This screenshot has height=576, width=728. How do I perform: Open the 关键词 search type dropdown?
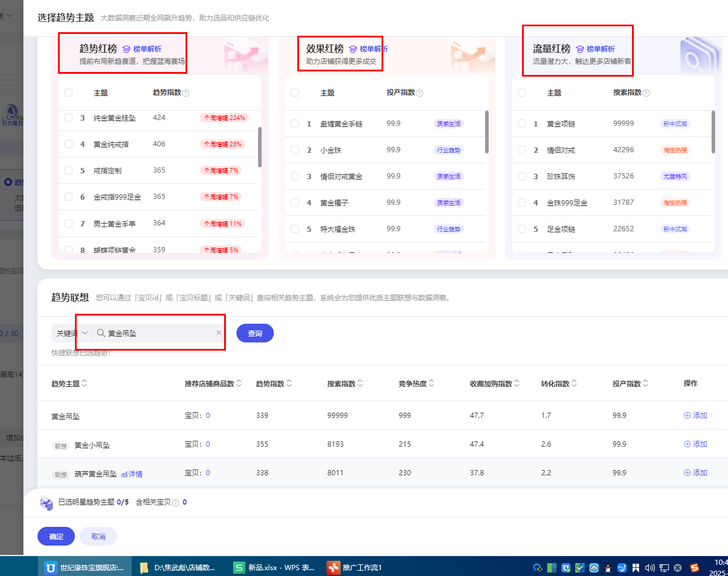click(71, 333)
